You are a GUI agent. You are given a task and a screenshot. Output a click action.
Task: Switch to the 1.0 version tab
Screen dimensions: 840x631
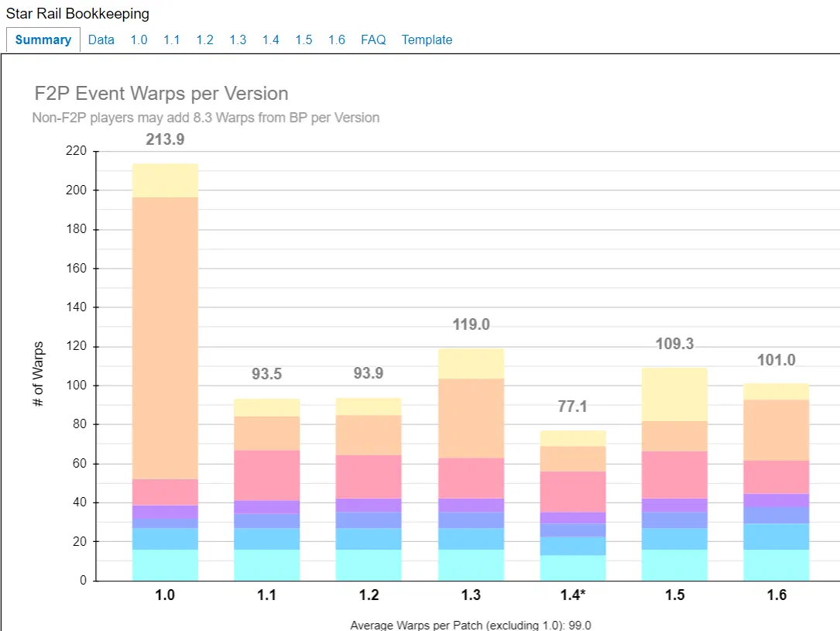(x=139, y=39)
